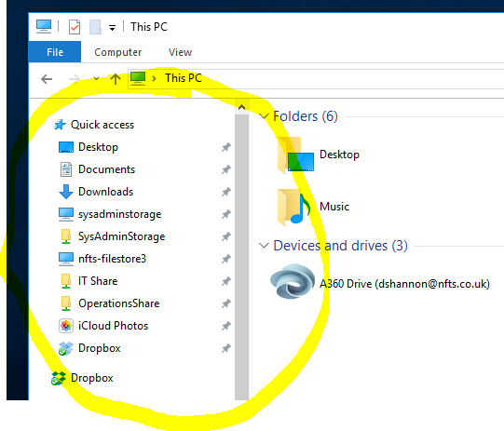The image size is (504, 431).
Task: Click the up arrow to parent folder
Action: coord(116,79)
